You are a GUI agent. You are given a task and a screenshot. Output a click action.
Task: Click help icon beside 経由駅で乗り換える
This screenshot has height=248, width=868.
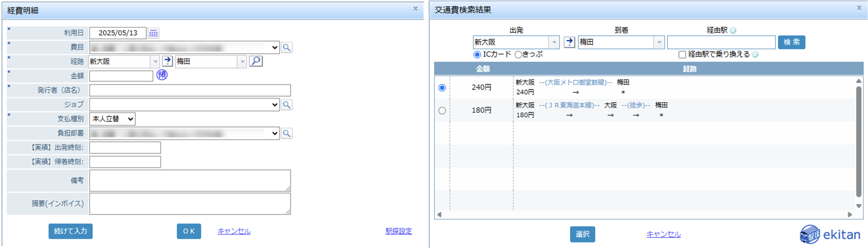(755, 55)
